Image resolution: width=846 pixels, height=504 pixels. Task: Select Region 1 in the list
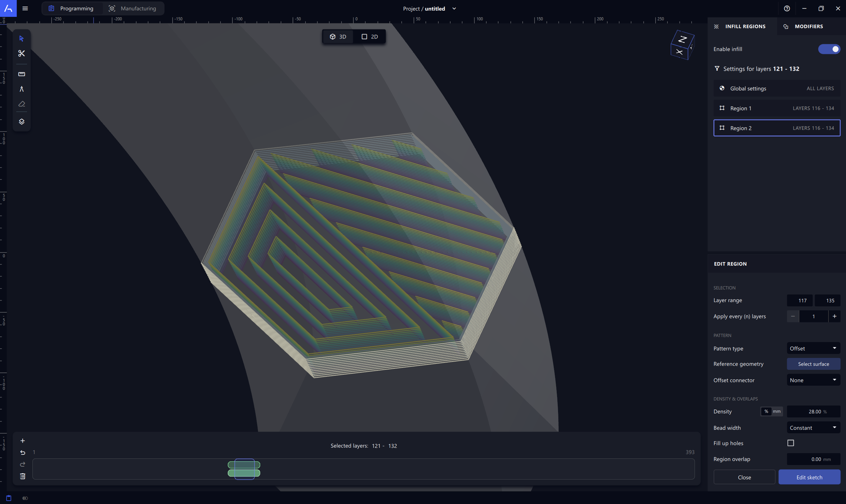tap(777, 108)
